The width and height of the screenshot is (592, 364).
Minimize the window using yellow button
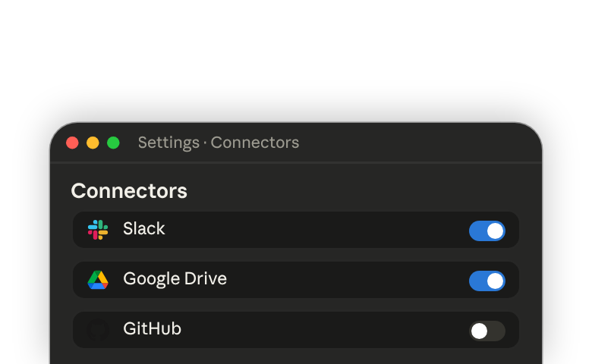93,143
